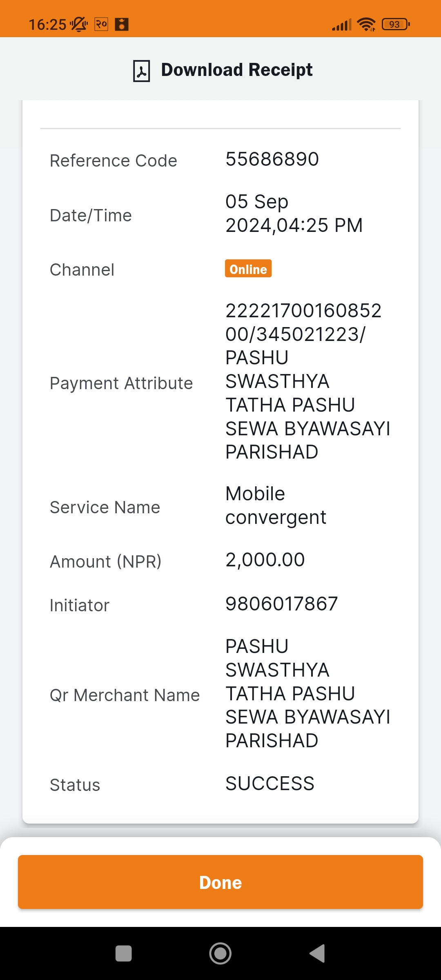Tap the SUCCESS status value

pos(270,784)
